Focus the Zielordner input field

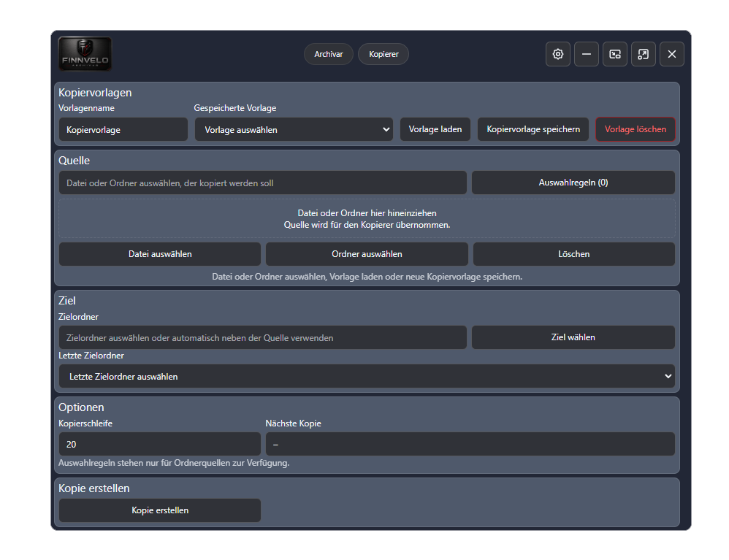point(263,337)
